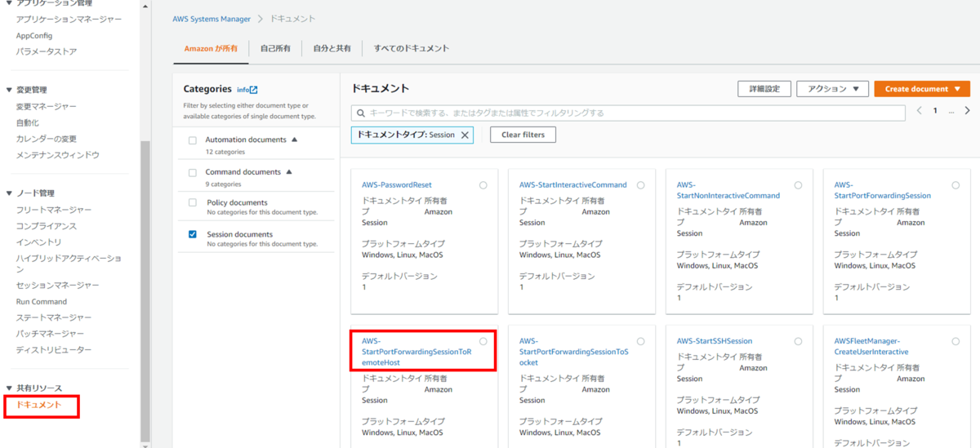Open AppConfig in the sidebar

pos(34,36)
